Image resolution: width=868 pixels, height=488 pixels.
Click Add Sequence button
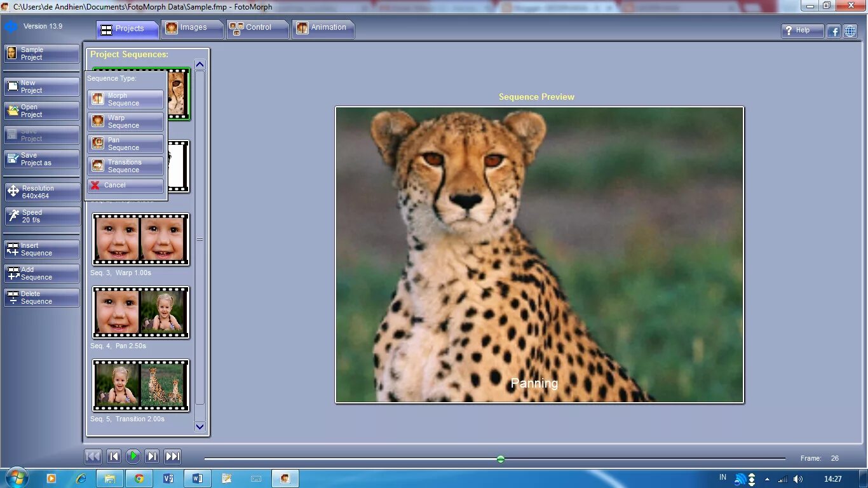pyautogui.click(x=42, y=273)
